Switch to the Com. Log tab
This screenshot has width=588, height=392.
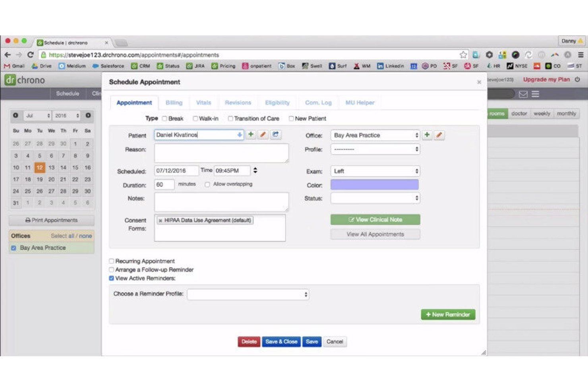tap(318, 102)
